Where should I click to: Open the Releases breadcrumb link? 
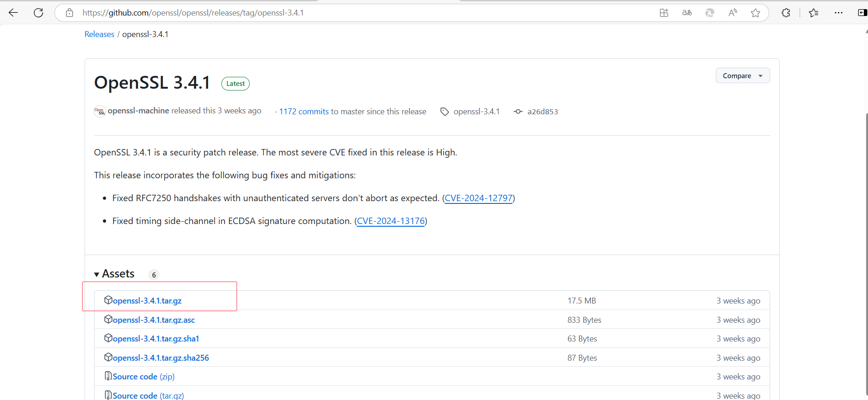coord(99,34)
